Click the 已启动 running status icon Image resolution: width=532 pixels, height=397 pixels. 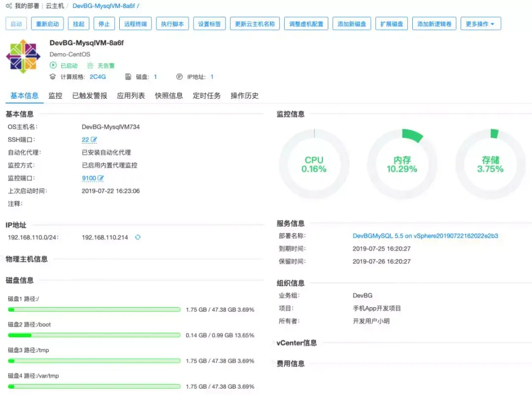pos(52,65)
